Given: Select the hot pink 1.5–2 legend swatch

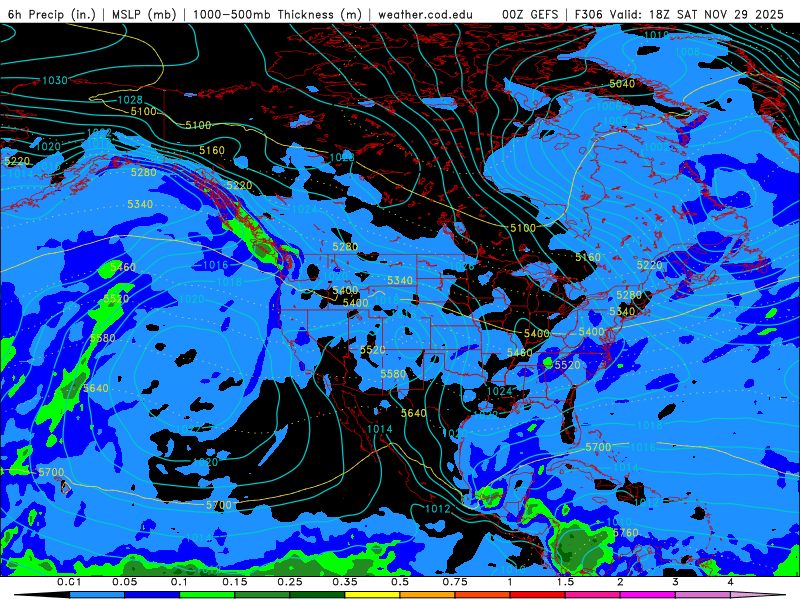Looking at the screenshot, I should click(x=593, y=595).
